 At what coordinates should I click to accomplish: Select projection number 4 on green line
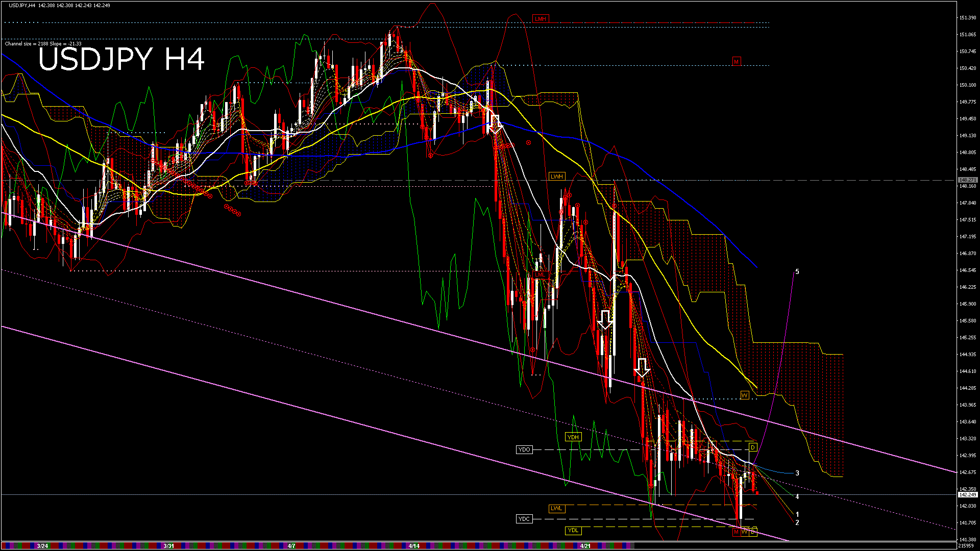[797, 497]
